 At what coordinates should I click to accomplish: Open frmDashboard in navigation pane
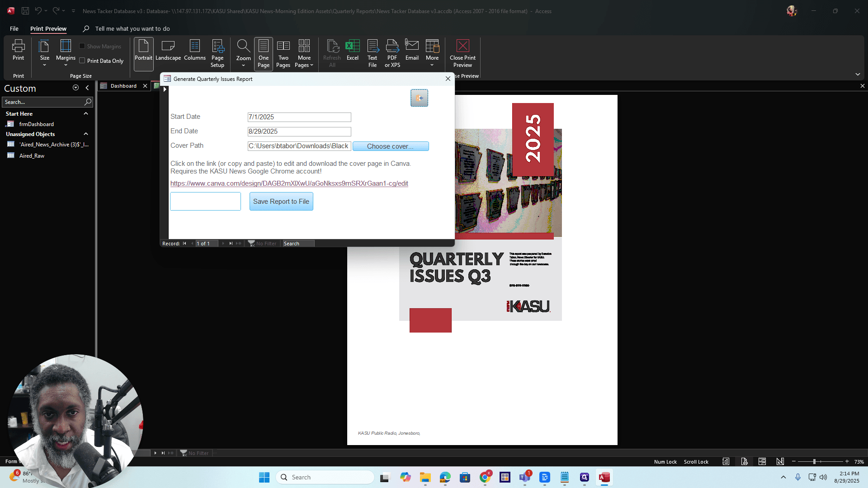(37, 124)
